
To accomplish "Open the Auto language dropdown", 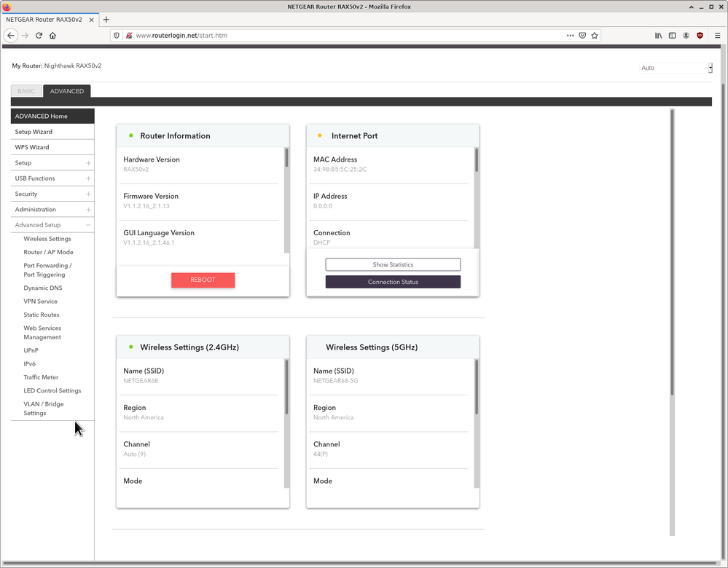I will [676, 68].
